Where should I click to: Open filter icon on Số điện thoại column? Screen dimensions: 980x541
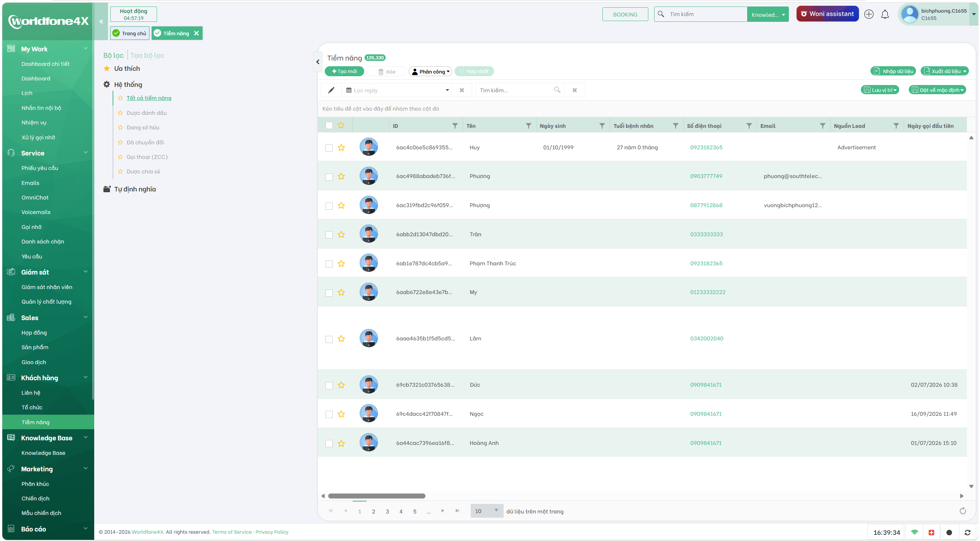749,126
